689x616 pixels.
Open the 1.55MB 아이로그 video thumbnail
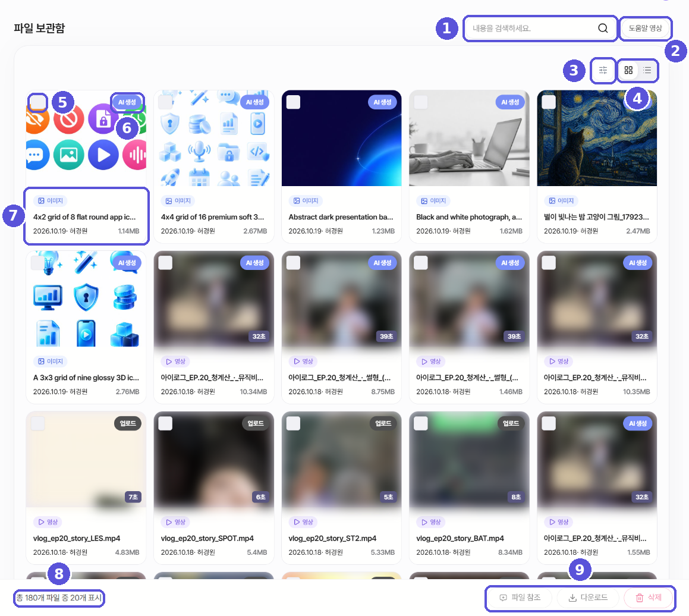click(x=597, y=460)
